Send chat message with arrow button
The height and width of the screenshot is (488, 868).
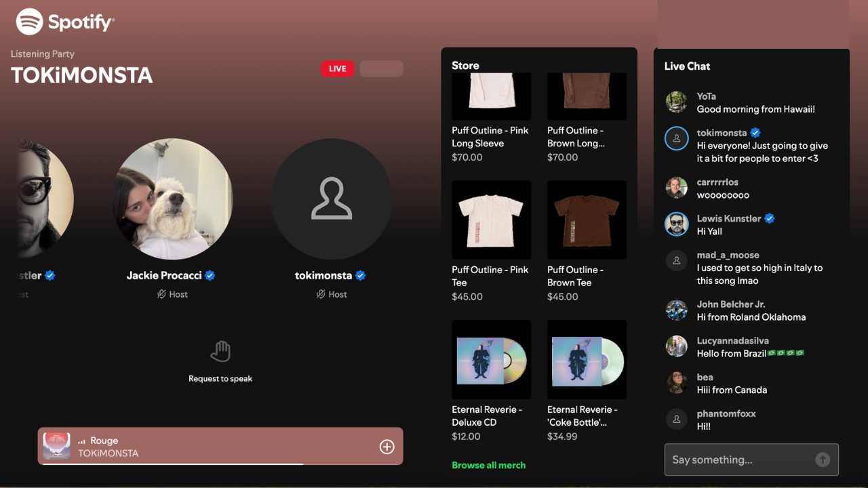tap(823, 460)
